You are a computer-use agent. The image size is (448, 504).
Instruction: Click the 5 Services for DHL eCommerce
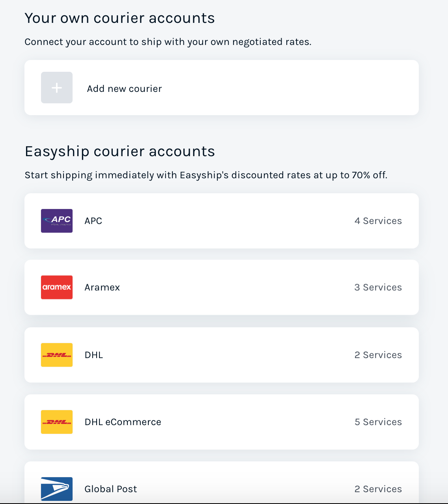click(378, 422)
